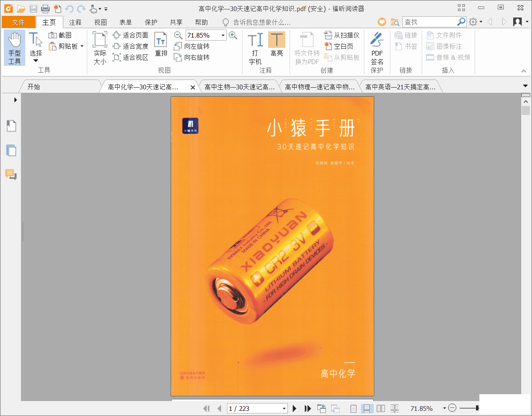Choose Fit Page (适合页面)
Viewport: 532px width, 416px height.
point(130,35)
